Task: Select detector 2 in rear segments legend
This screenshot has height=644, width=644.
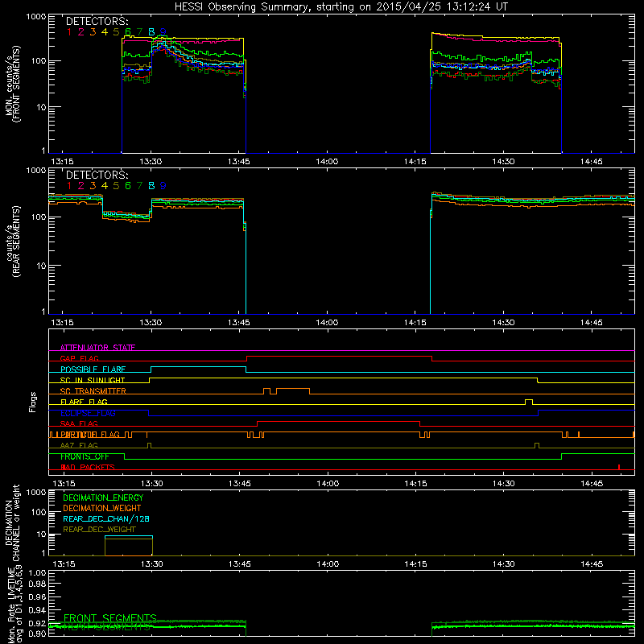Action: tap(81, 186)
